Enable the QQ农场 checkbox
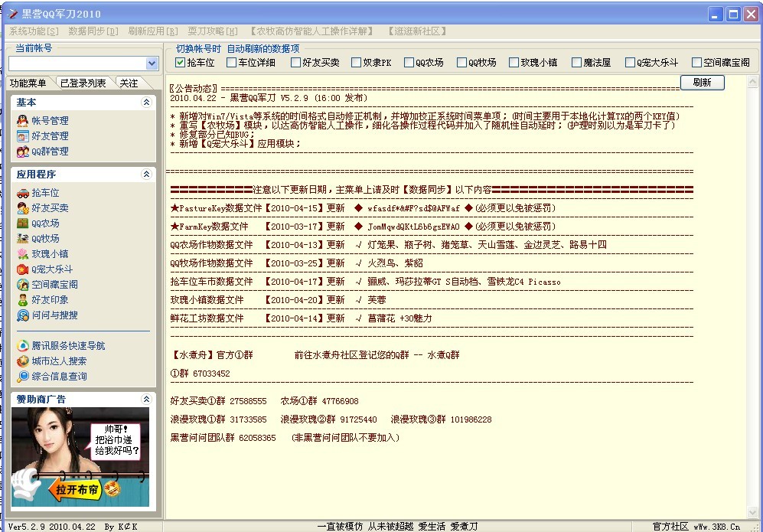The height and width of the screenshot is (532, 763). pos(409,62)
